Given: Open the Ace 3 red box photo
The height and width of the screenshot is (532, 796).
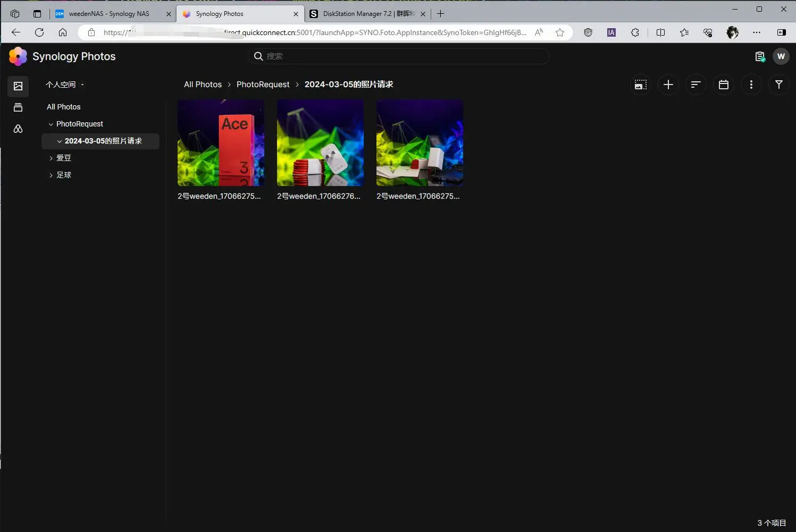Looking at the screenshot, I should pyautogui.click(x=221, y=142).
